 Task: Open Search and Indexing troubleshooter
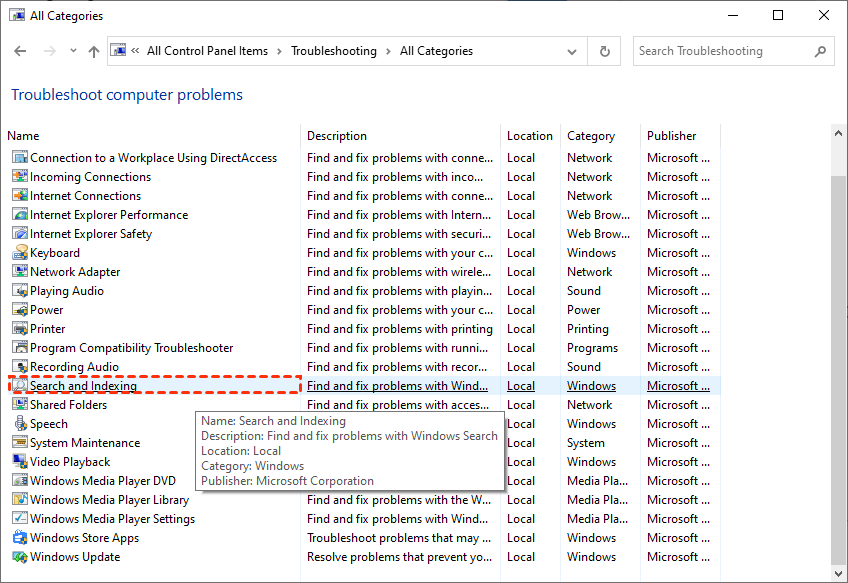83,386
